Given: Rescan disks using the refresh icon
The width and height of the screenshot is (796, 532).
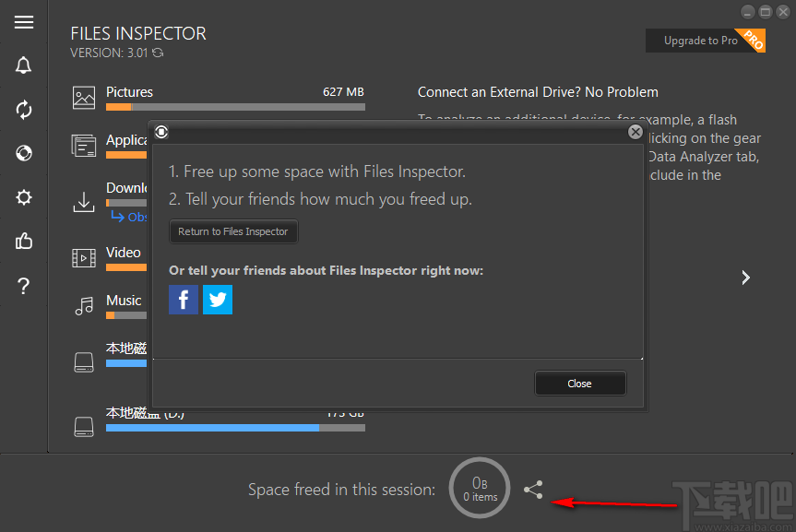Looking at the screenshot, I should click(23, 110).
